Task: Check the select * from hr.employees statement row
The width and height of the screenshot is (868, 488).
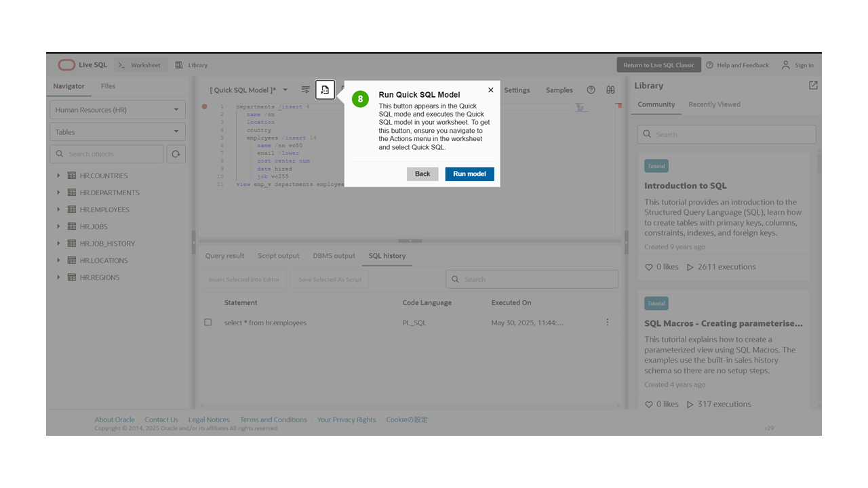Action: click(208, 322)
